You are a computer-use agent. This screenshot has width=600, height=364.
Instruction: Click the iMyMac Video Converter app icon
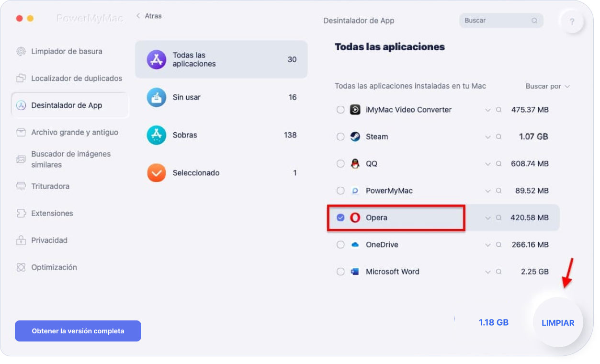coord(355,110)
